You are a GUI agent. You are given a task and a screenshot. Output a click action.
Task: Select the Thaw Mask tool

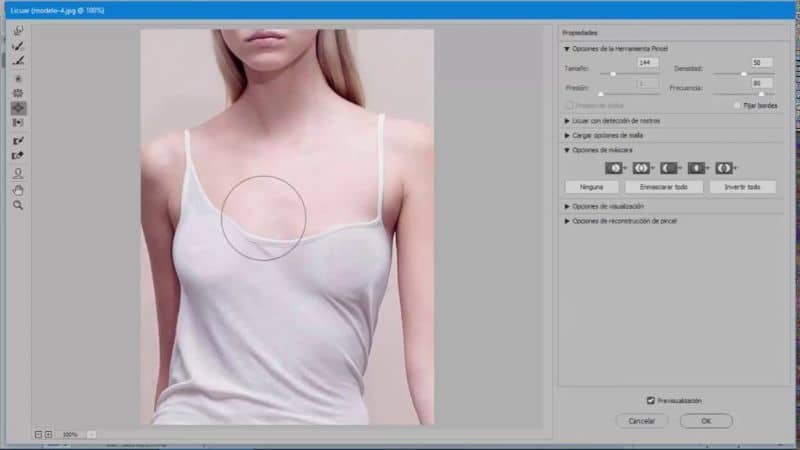coord(18,156)
